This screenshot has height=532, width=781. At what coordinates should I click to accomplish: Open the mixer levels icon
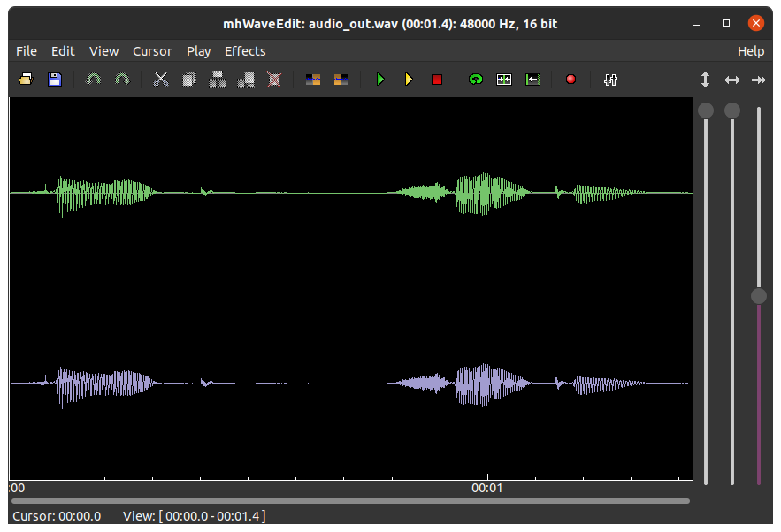[x=610, y=80]
